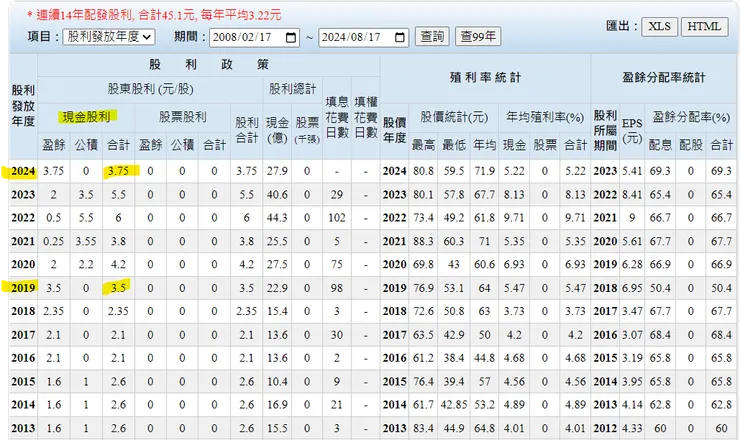Export table via XLS button
The image size is (740, 440).
[659, 26]
